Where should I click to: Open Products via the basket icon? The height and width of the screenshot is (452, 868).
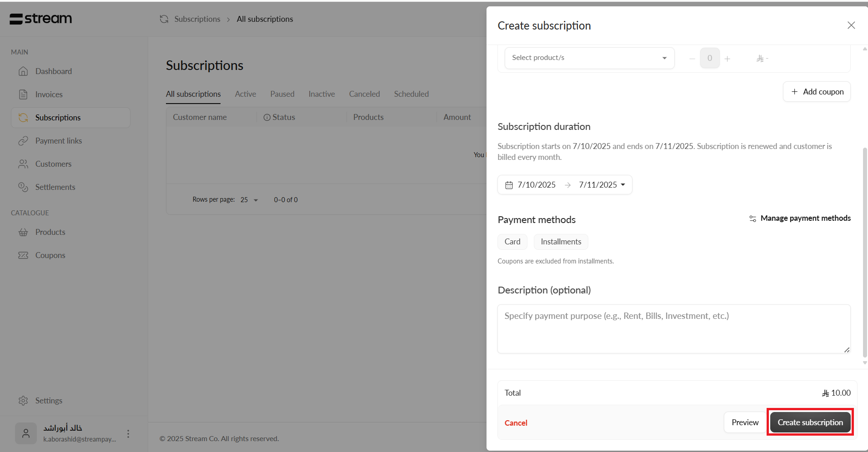click(x=23, y=232)
